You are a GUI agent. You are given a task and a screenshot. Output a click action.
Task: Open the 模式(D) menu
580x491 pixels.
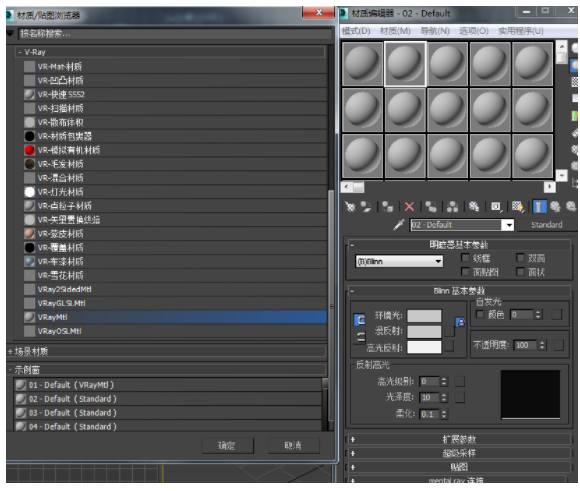[356, 31]
